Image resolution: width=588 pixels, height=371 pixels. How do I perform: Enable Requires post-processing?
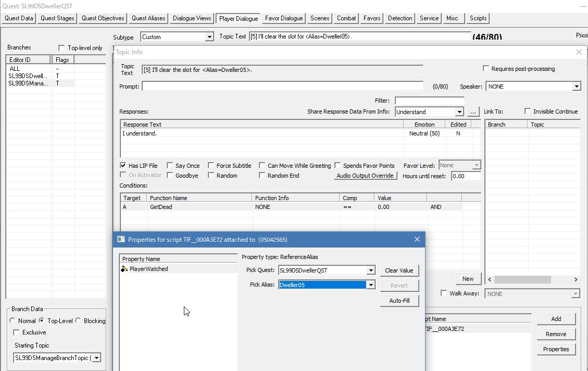[486, 68]
